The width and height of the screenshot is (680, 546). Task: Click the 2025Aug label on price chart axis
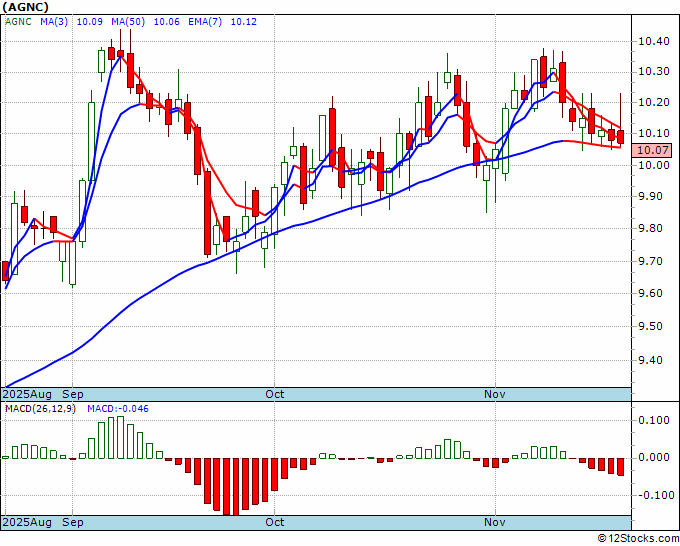point(27,394)
